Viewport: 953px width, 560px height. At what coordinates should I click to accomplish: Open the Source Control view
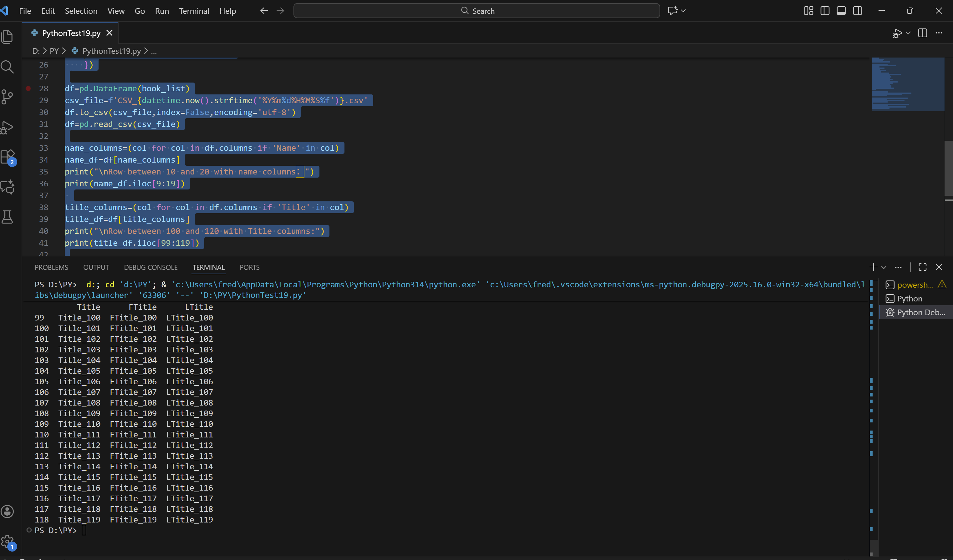[7, 97]
